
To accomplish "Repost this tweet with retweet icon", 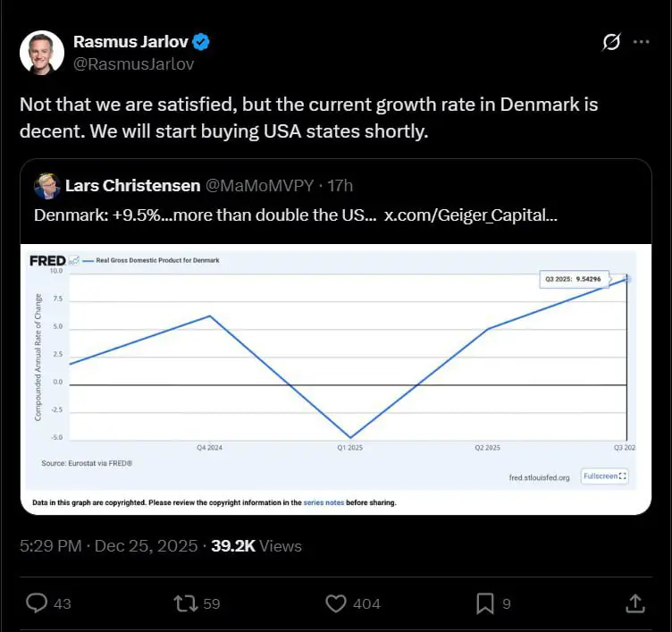I will [x=184, y=603].
